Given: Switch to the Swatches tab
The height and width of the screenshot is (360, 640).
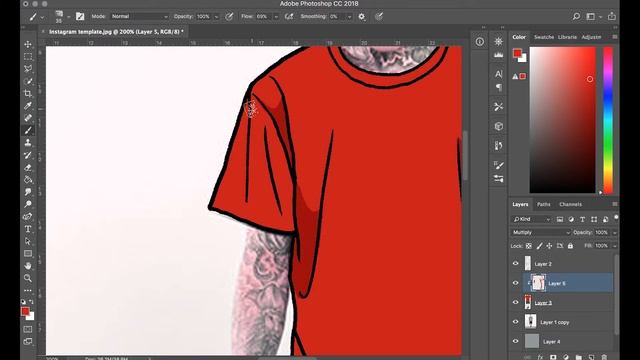Looking at the screenshot, I should tap(544, 37).
